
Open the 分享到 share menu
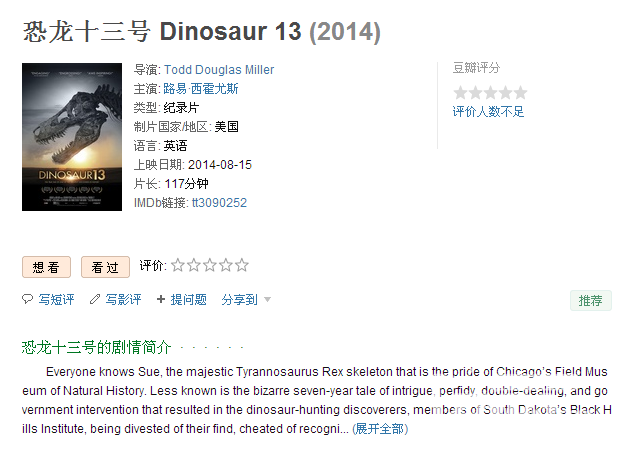point(240,300)
